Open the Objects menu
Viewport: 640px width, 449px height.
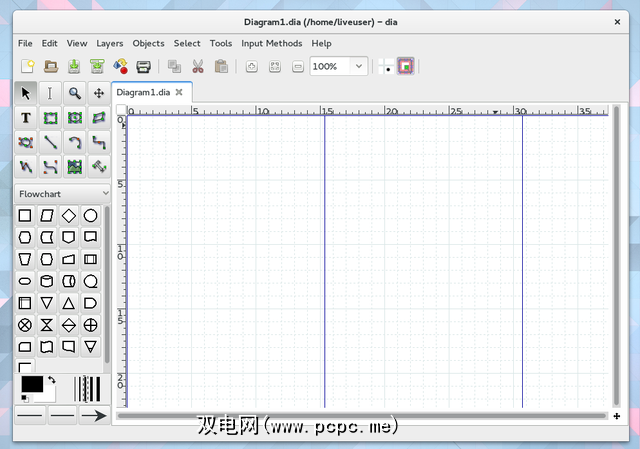148,43
